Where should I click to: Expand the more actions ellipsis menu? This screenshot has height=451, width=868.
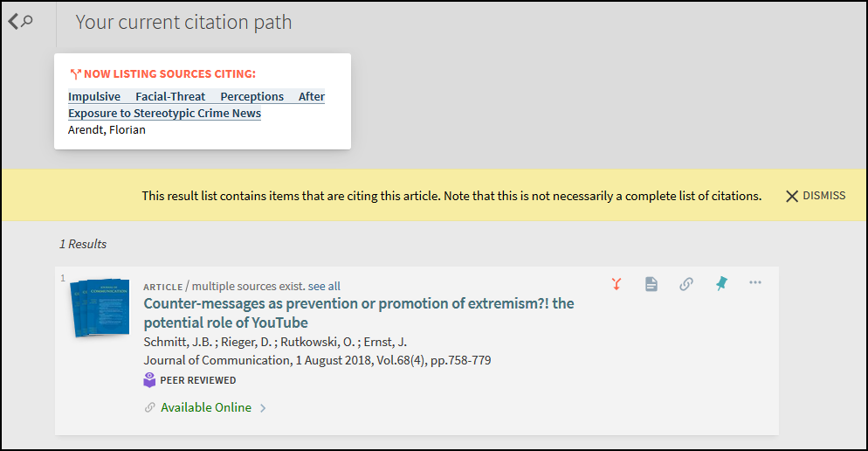point(755,283)
